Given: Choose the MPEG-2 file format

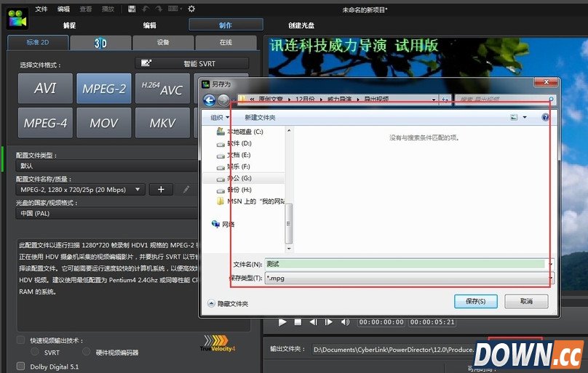Looking at the screenshot, I should pos(104,89).
